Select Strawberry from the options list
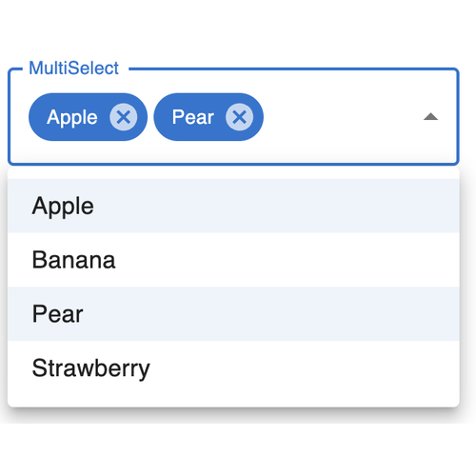The width and height of the screenshot is (476, 476). (x=233, y=367)
